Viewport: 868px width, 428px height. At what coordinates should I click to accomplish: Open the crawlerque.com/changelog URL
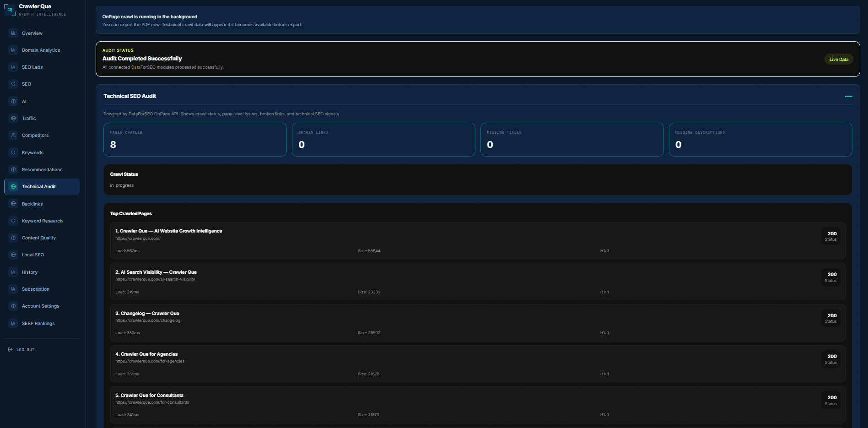tap(148, 320)
